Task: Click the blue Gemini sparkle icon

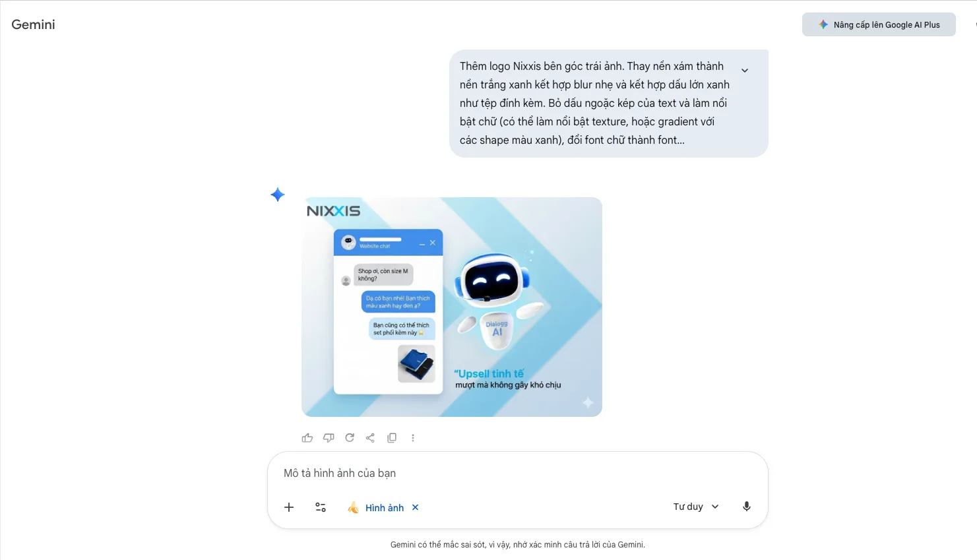Action: (x=278, y=195)
